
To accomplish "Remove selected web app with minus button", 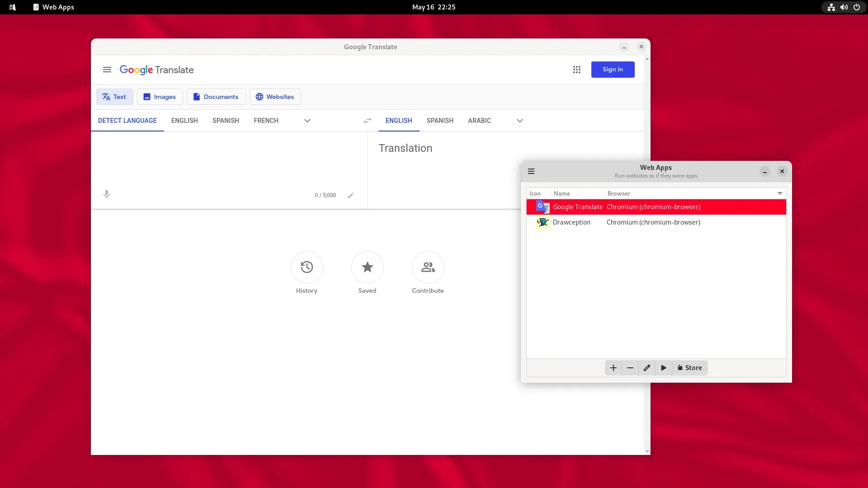I will click(630, 368).
